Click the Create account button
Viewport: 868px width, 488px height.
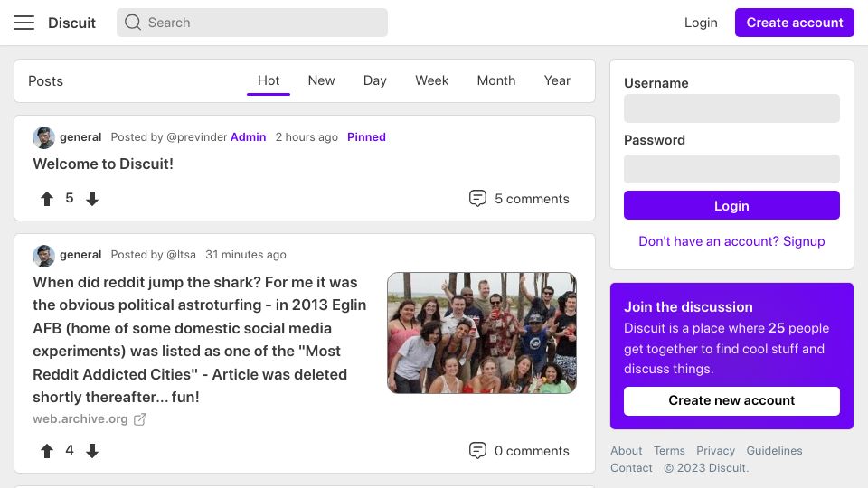coord(795,23)
